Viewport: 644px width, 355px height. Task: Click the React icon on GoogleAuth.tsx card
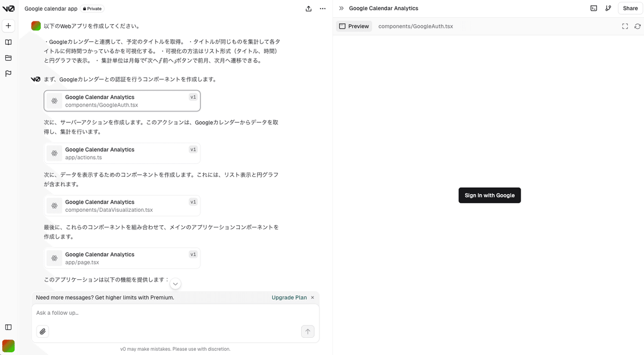[54, 101]
